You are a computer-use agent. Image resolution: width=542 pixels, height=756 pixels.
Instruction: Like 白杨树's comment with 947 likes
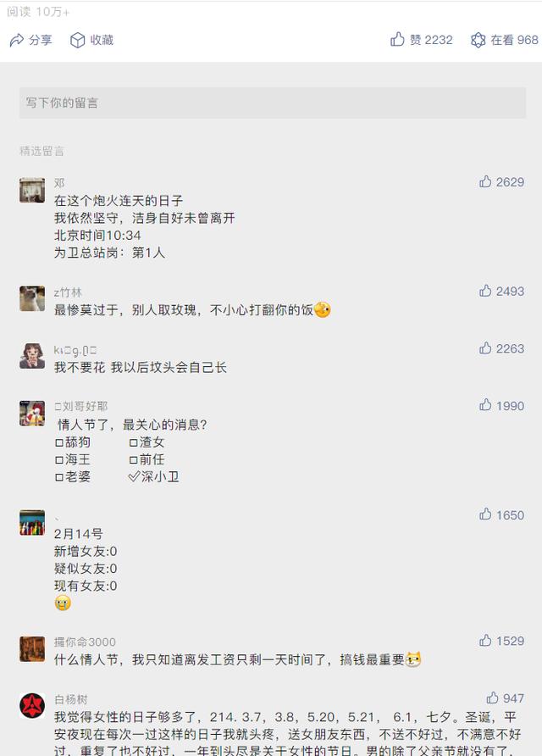[x=492, y=698]
